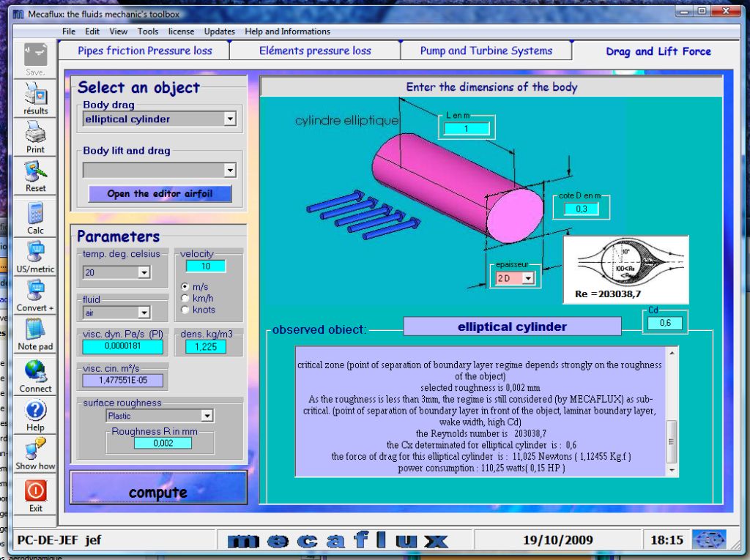Screen dimensions: 750x560
Task: Click the visc. cin. m²/s field
Action: tap(123, 380)
